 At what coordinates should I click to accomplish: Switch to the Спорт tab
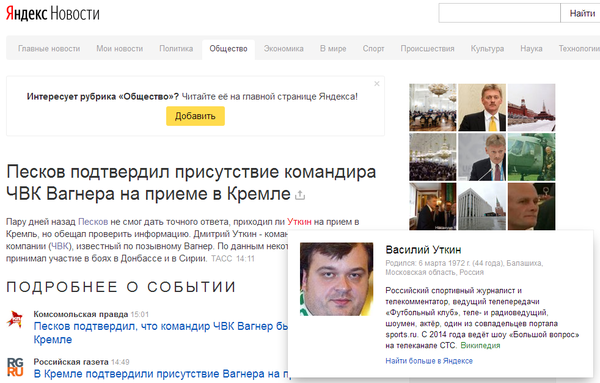tap(373, 49)
